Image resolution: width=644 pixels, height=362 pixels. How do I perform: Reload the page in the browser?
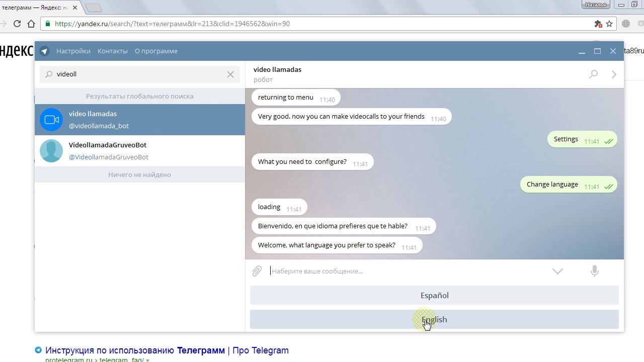(x=17, y=24)
